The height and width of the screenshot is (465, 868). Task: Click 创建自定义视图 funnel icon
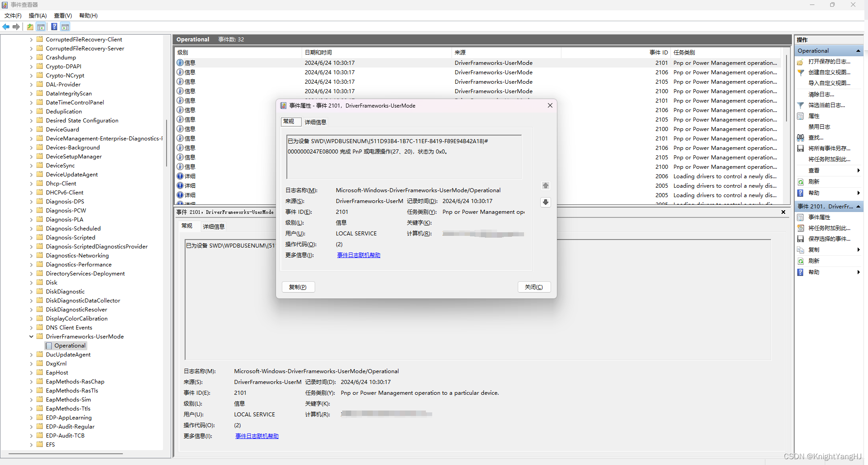(x=800, y=72)
